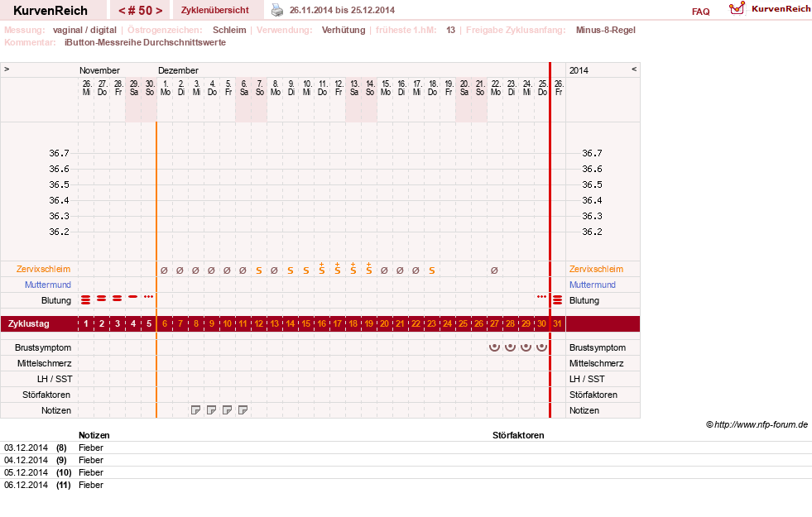Click the breast symptom icon on cycle day 28
This screenshot has height=517, width=812.
510,347
